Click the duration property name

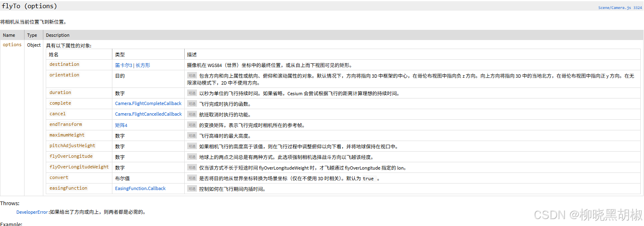[60, 93]
